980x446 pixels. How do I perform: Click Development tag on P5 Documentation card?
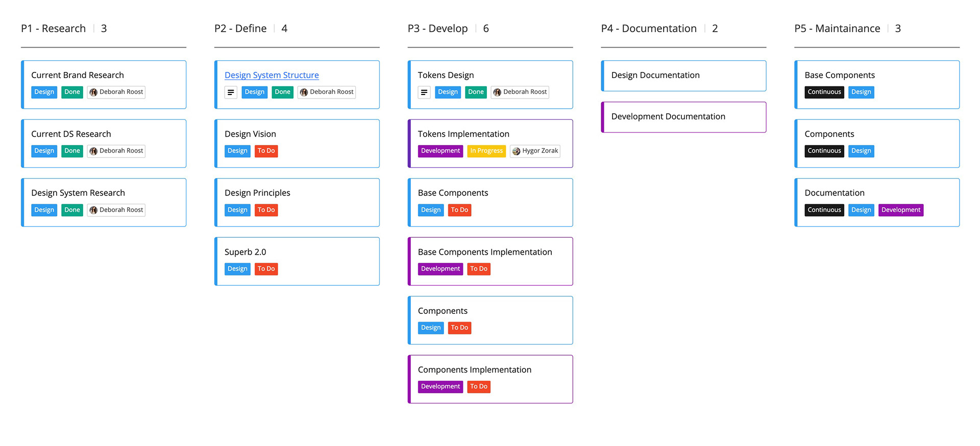point(901,210)
